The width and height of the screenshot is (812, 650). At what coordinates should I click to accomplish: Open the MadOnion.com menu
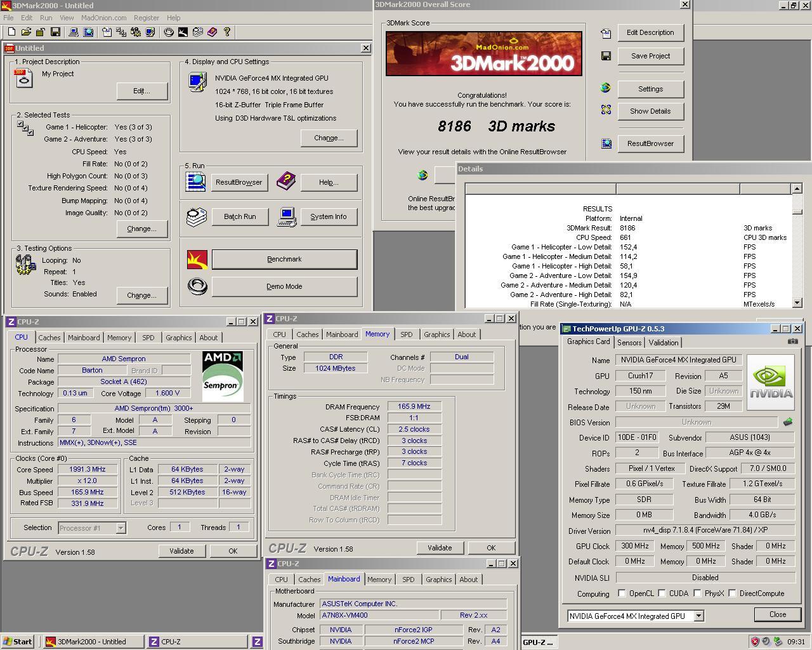[104, 18]
